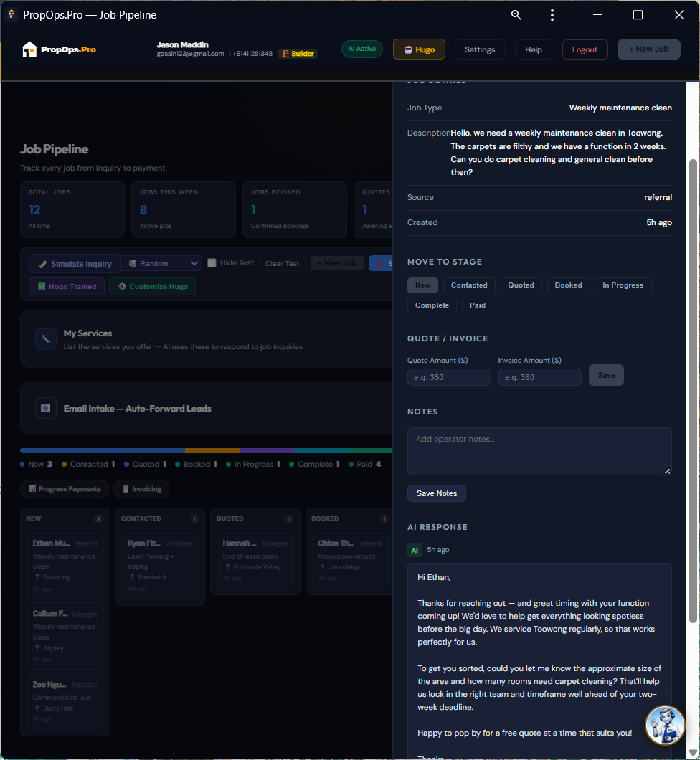Open the Progress Payments view
Screen dimensions: 700x760
65,489
